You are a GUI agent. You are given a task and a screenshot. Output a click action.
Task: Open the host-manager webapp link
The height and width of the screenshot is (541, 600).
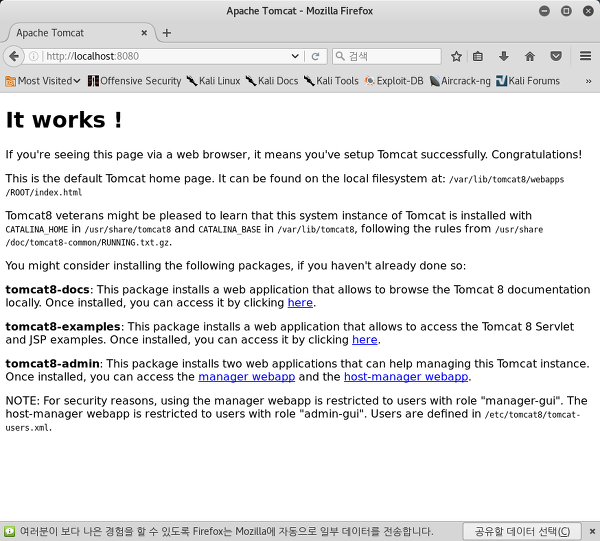click(406, 377)
